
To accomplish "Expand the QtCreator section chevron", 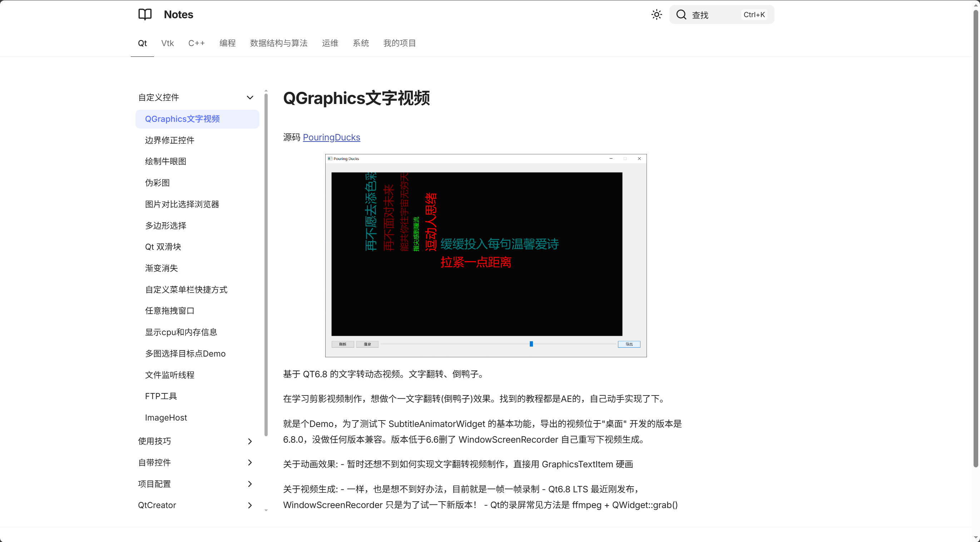I will 250,505.
